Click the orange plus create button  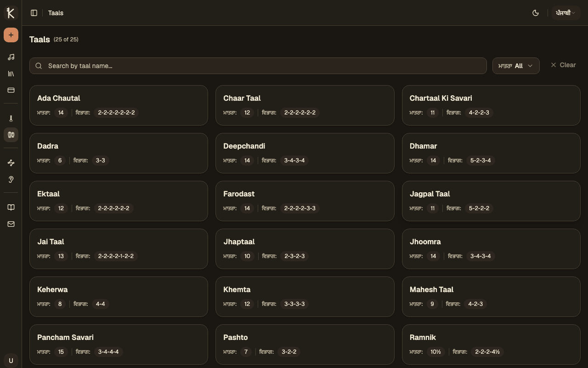click(11, 35)
